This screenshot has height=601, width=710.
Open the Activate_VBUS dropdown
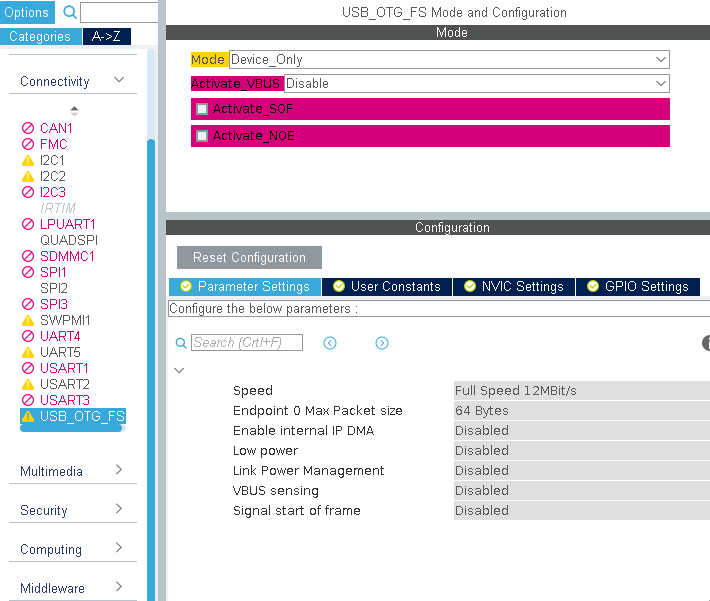(476, 84)
